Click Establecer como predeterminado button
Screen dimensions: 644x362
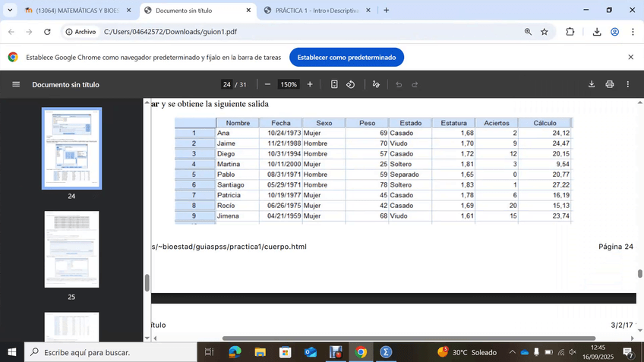pos(346,57)
